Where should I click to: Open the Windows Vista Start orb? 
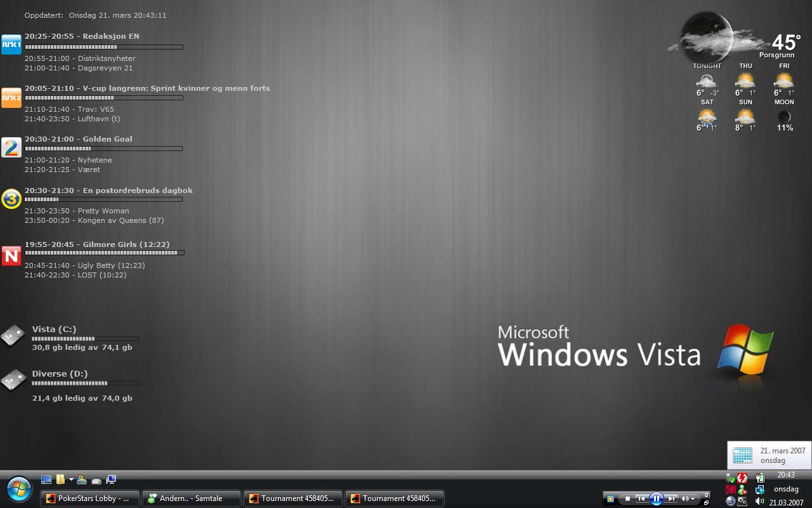(x=19, y=489)
